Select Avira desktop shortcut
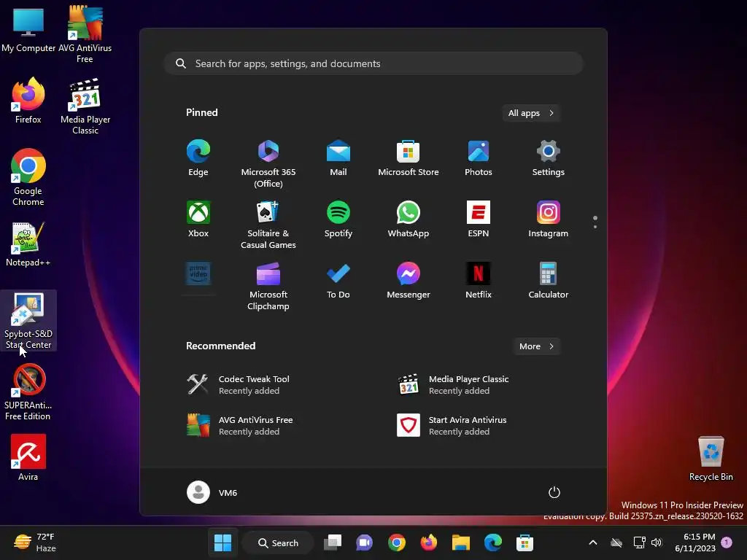 28,457
